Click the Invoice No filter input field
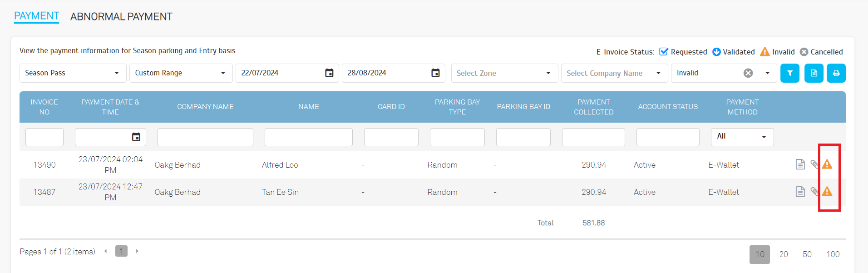 44,137
